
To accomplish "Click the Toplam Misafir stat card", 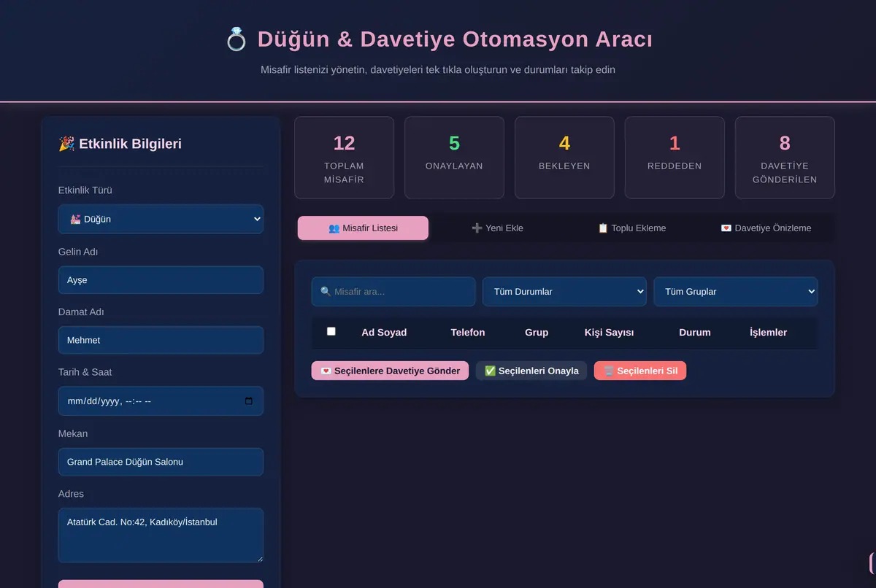I will [345, 158].
